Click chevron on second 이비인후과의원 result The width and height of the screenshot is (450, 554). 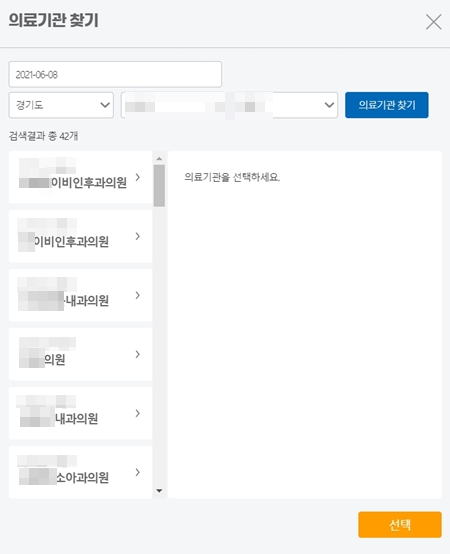coord(138,236)
